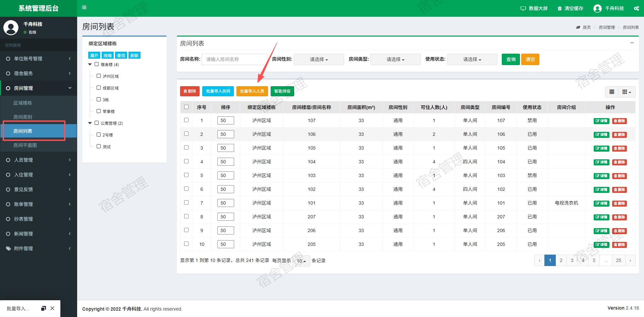This screenshot has height=317, width=644.
Task: Tick the 公寓管理 (2) tree checkbox
Action: pos(97,123)
